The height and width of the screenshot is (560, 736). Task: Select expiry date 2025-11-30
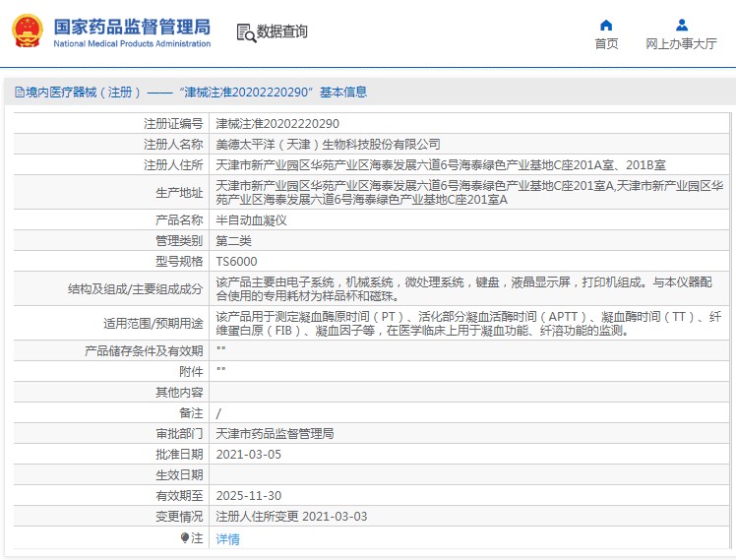tap(248, 496)
